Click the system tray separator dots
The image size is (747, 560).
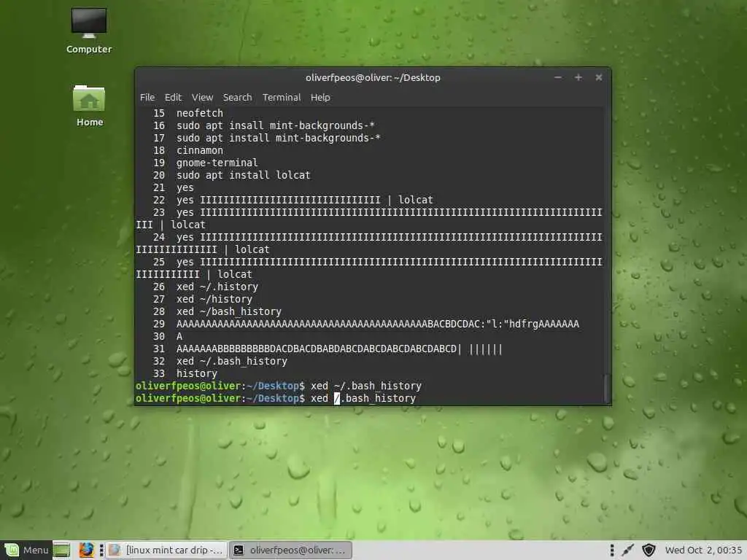[612, 550]
